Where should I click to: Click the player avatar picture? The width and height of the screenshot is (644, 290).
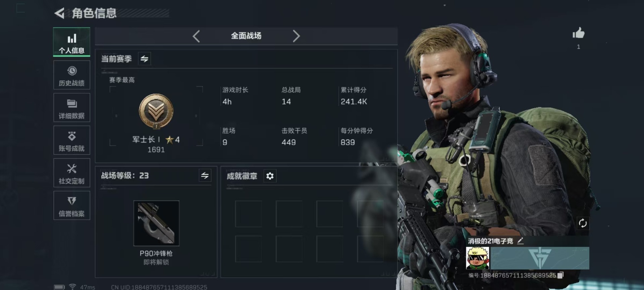tap(478, 258)
